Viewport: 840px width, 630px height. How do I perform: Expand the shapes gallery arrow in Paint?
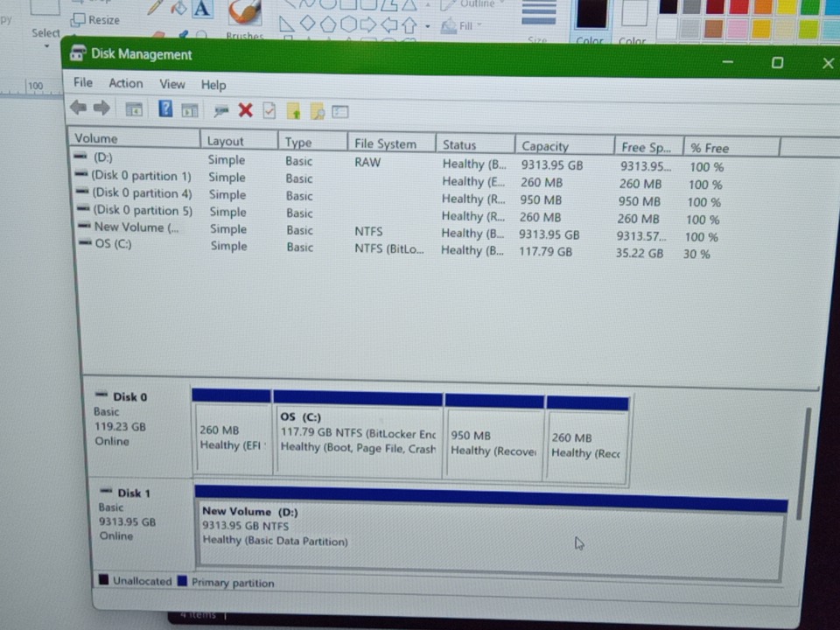[x=428, y=25]
